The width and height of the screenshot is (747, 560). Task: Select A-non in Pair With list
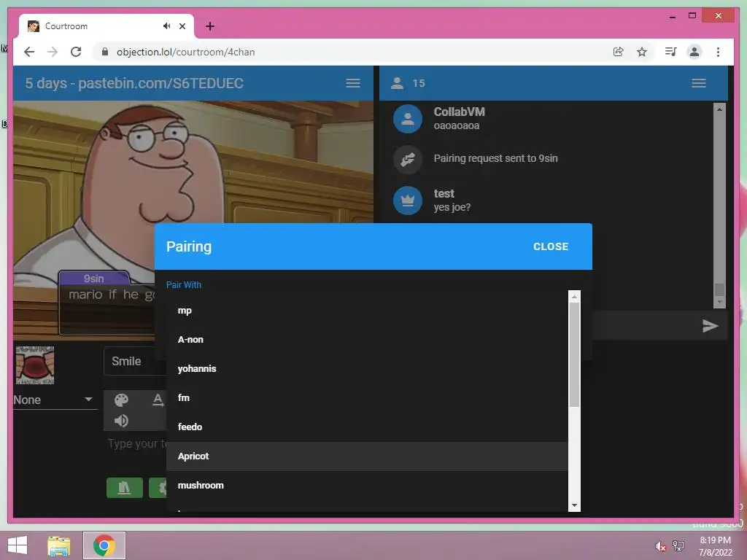pos(367,340)
